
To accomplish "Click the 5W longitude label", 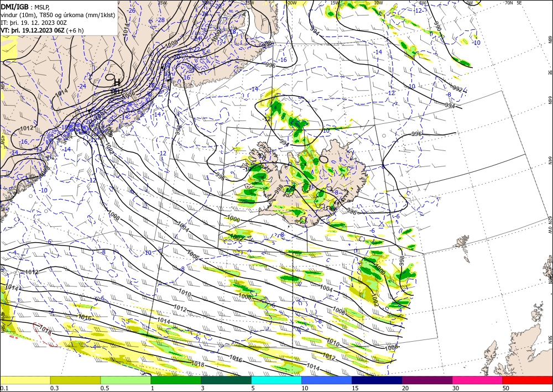I will pos(422,3).
